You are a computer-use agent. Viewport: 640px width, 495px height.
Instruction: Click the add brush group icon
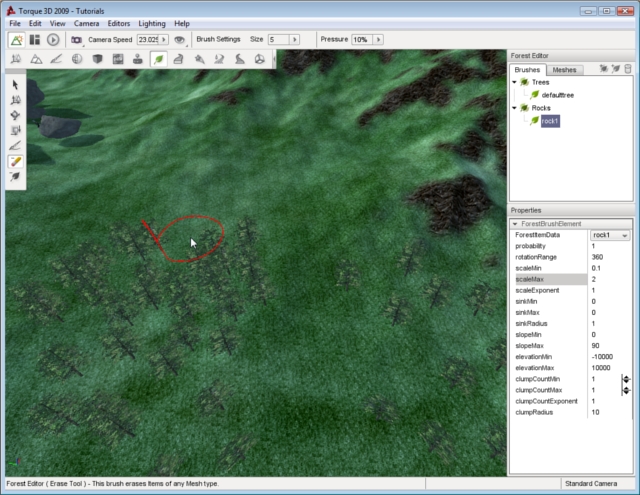[604, 69]
